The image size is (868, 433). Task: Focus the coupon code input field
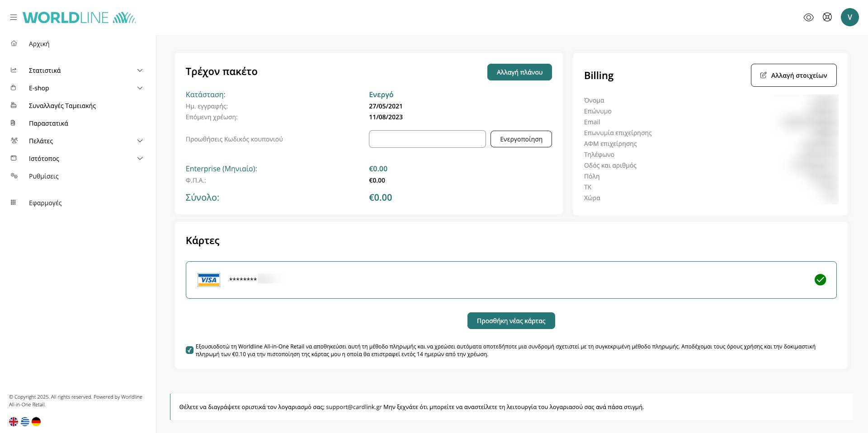click(x=427, y=139)
